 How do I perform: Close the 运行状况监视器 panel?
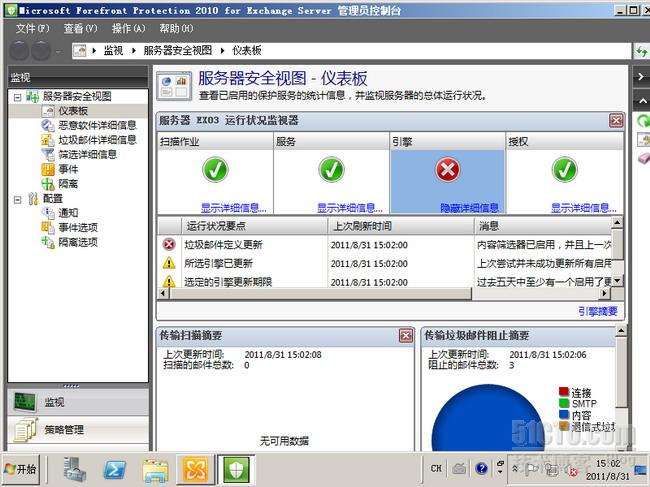tap(616, 120)
